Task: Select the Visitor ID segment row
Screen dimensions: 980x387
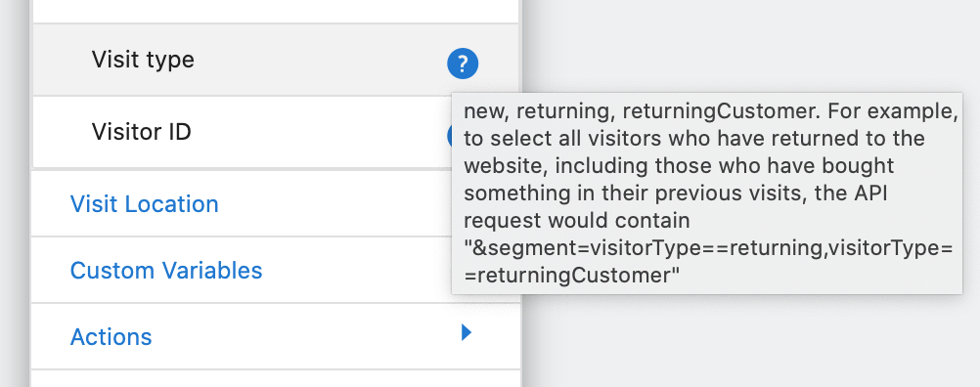Action: [x=242, y=132]
